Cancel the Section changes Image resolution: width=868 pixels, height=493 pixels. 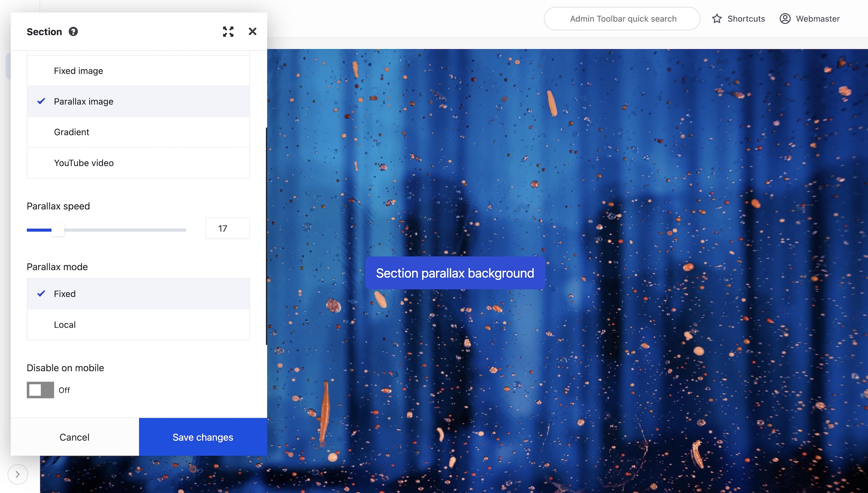(x=74, y=437)
